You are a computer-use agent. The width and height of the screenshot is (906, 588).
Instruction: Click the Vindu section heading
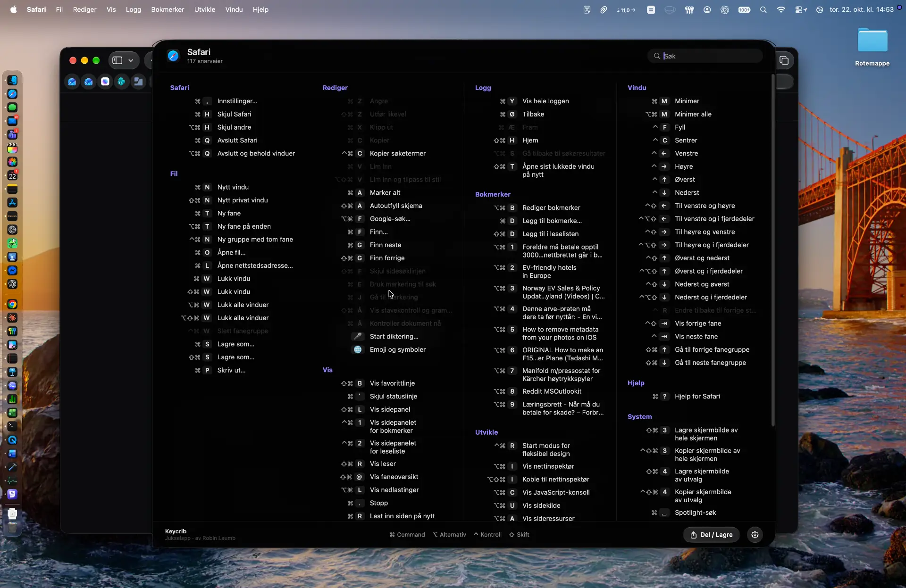click(x=637, y=88)
